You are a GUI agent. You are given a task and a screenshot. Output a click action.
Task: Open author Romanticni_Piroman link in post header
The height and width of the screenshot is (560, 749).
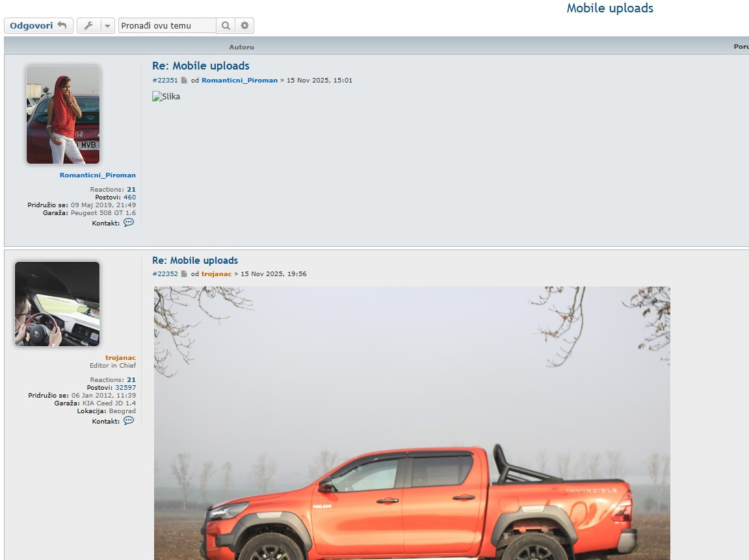[239, 80]
